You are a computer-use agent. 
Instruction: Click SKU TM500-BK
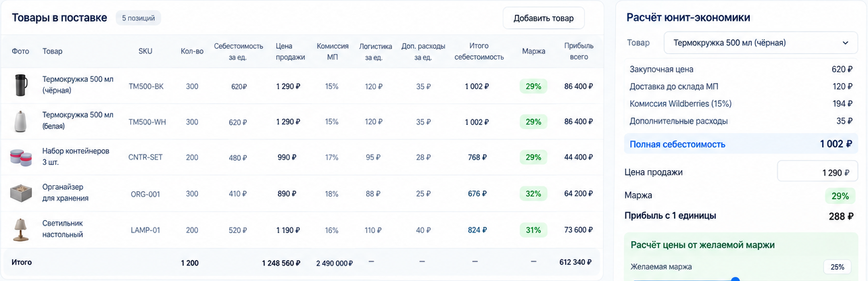(146, 86)
